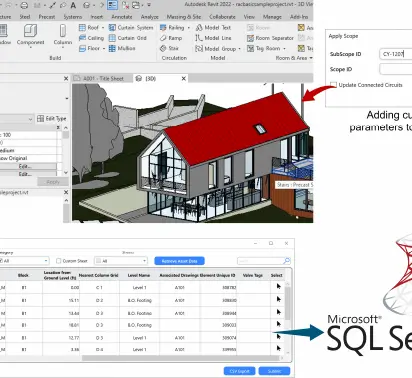
Task: Select the Curtain Grid tool
Action: tap(128, 38)
